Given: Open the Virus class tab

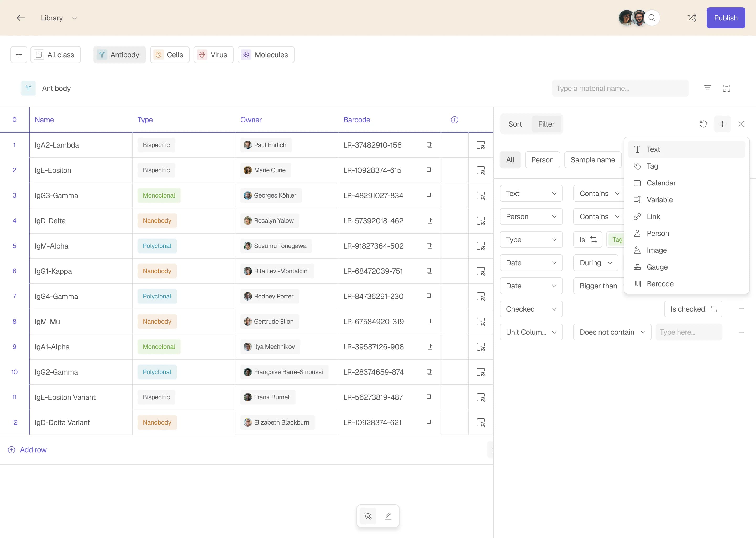Looking at the screenshot, I should [213, 55].
